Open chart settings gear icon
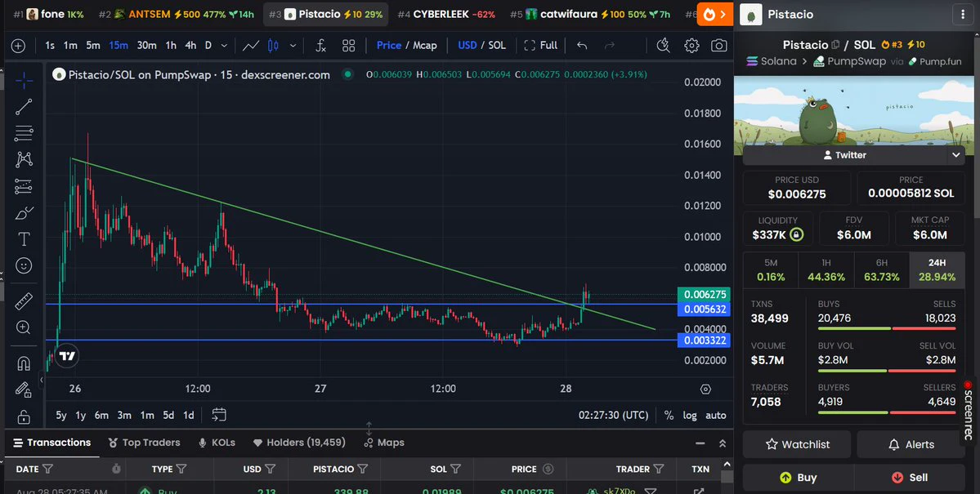The width and height of the screenshot is (980, 494). pos(691,46)
